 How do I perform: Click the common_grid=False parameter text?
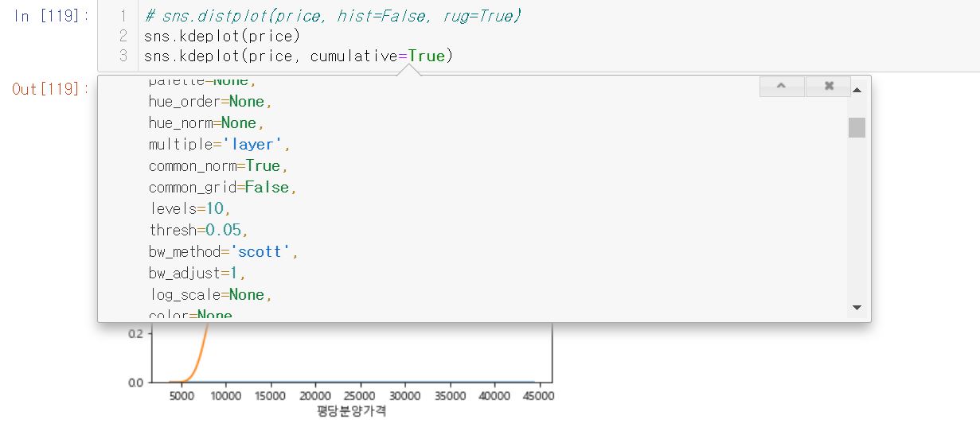click(223, 188)
